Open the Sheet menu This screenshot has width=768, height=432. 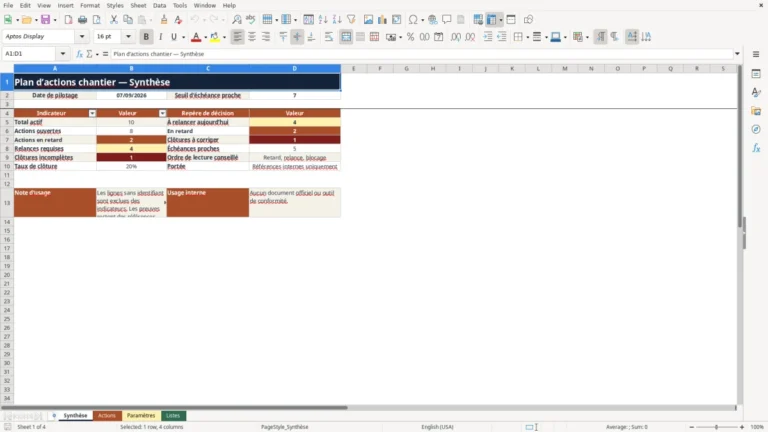point(138,5)
